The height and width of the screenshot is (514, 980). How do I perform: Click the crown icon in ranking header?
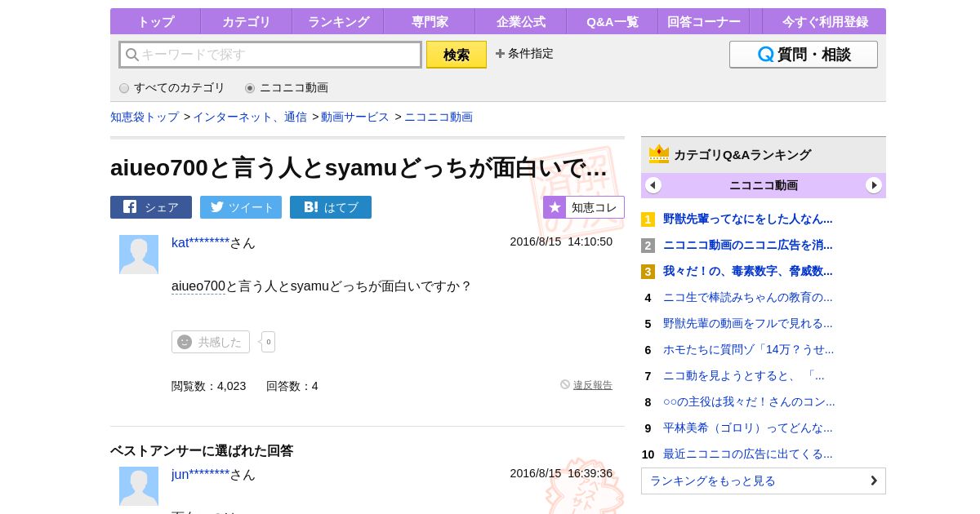659,154
